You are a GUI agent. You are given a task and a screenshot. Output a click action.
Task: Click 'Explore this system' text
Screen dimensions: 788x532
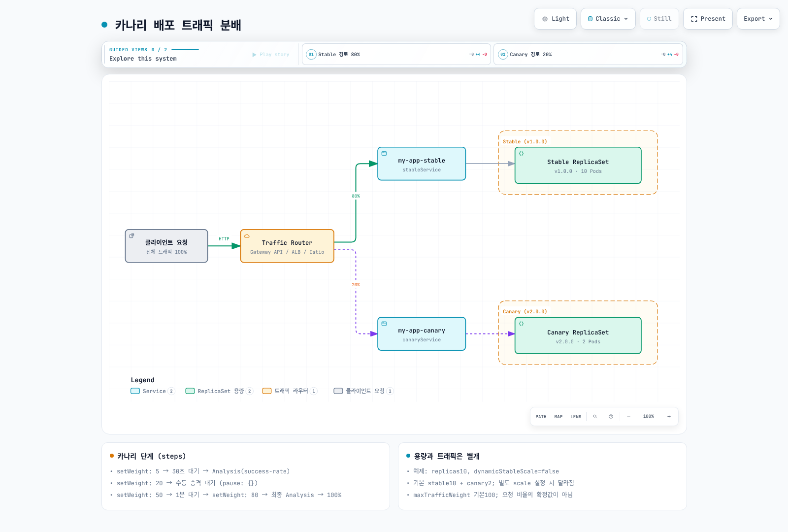click(143, 59)
